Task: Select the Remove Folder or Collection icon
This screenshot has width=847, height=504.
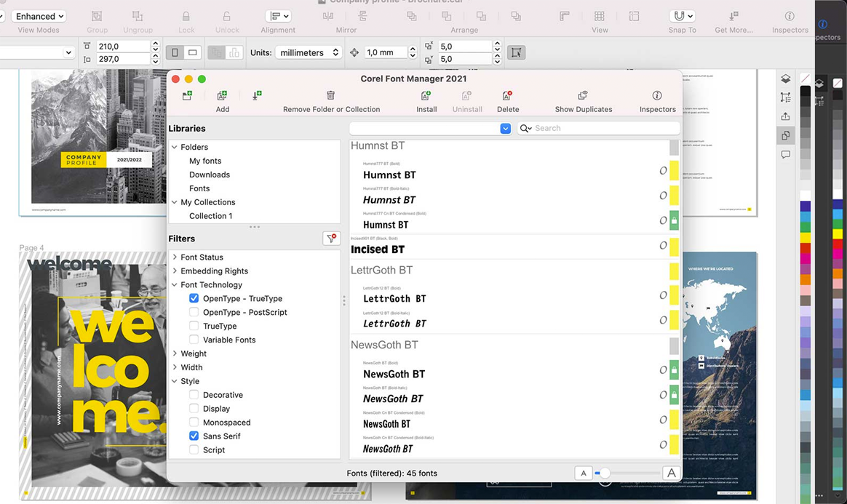Action: tap(330, 95)
